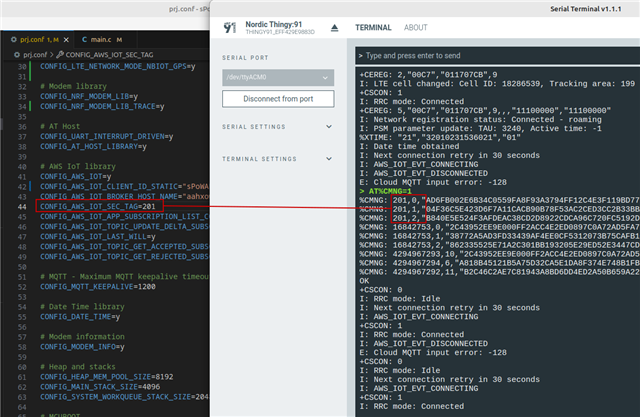
Task: Click the gear icon on prj.conf tab
Action: (14, 40)
